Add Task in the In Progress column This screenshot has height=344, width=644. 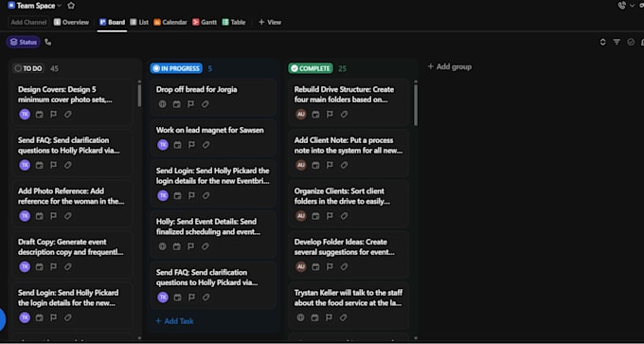174,321
